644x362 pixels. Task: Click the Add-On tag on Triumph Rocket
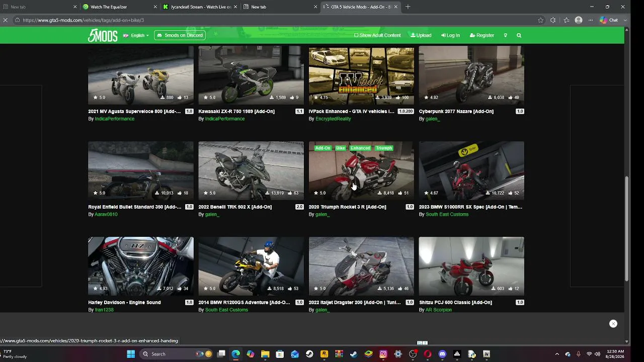(x=323, y=148)
